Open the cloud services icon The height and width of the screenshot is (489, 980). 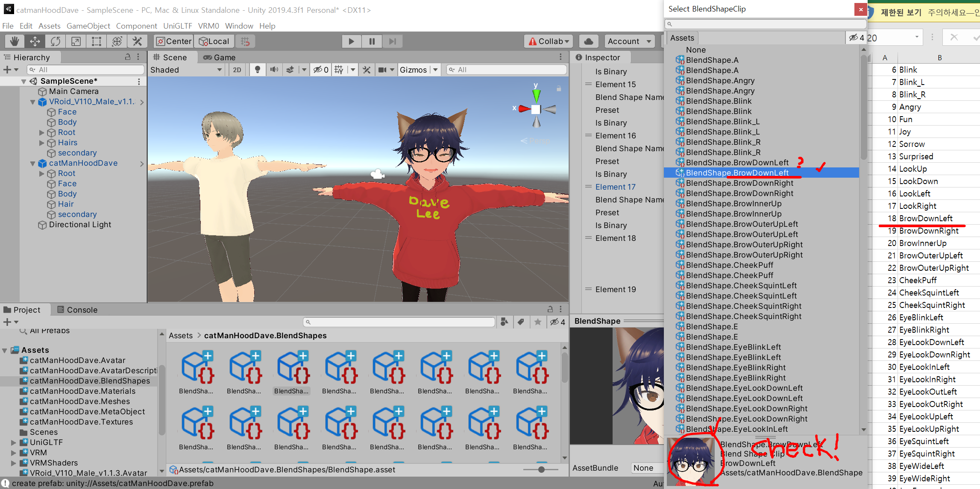click(588, 41)
